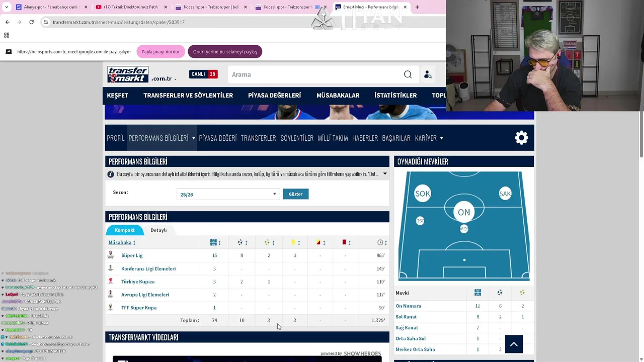Switch to the Kompakt tab
This screenshot has height=362, width=644.
coord(124,230)
